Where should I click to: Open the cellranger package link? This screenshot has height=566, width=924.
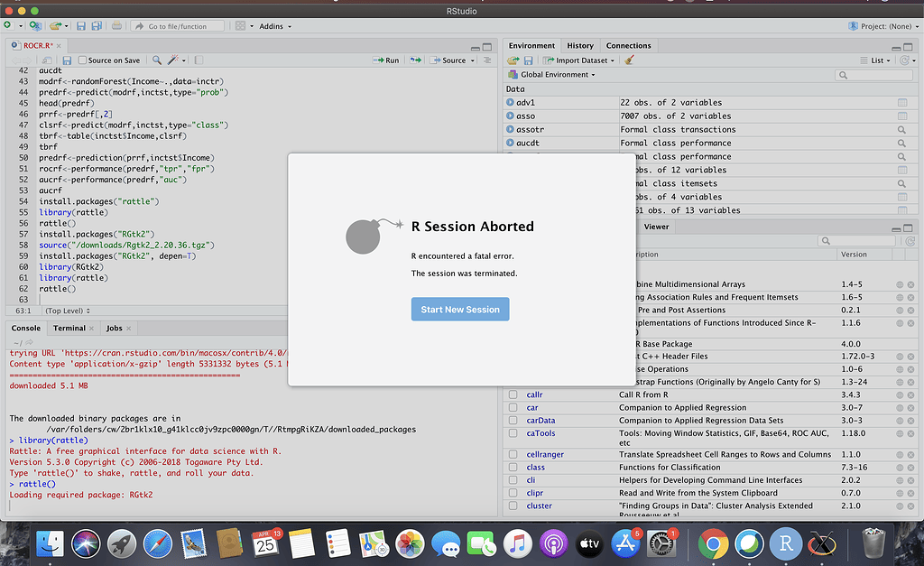tap(545, 455)
